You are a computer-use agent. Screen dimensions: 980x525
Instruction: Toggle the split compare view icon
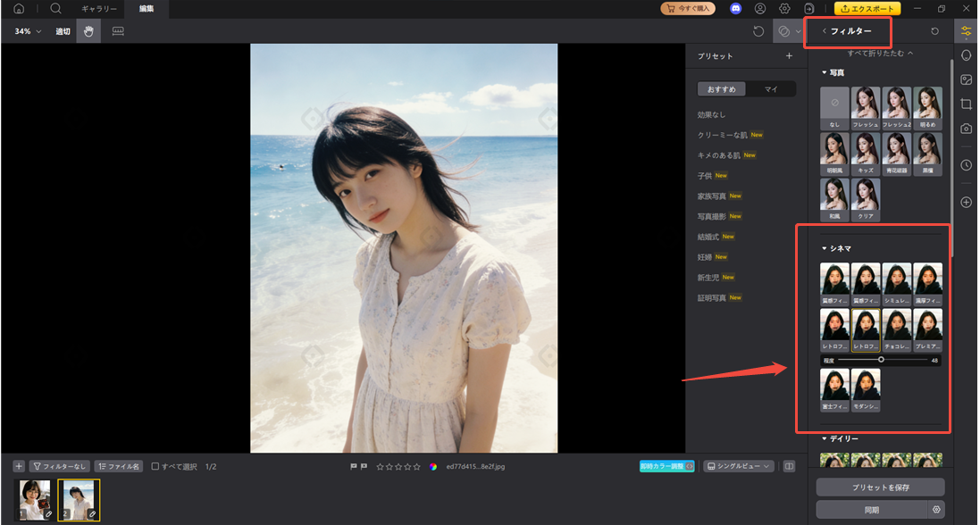click(789, 466)
